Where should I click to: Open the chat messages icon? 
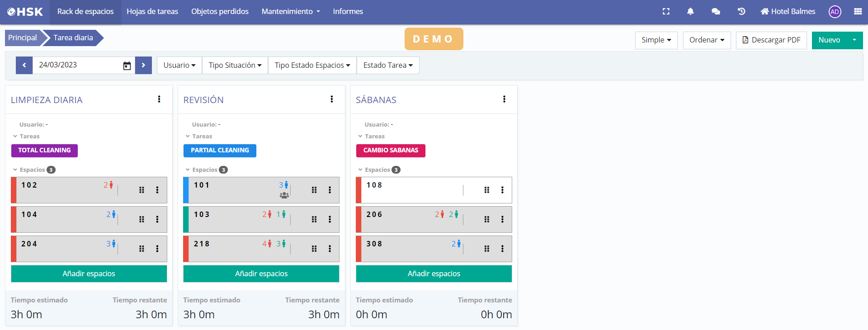tap(716, 11)
